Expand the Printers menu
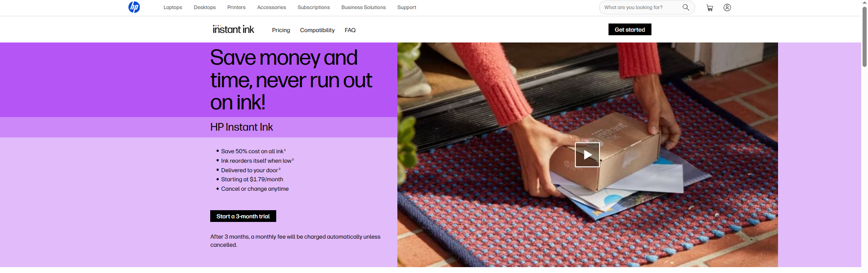The width and height of the screenshot is (868, 273). [236, 7]
